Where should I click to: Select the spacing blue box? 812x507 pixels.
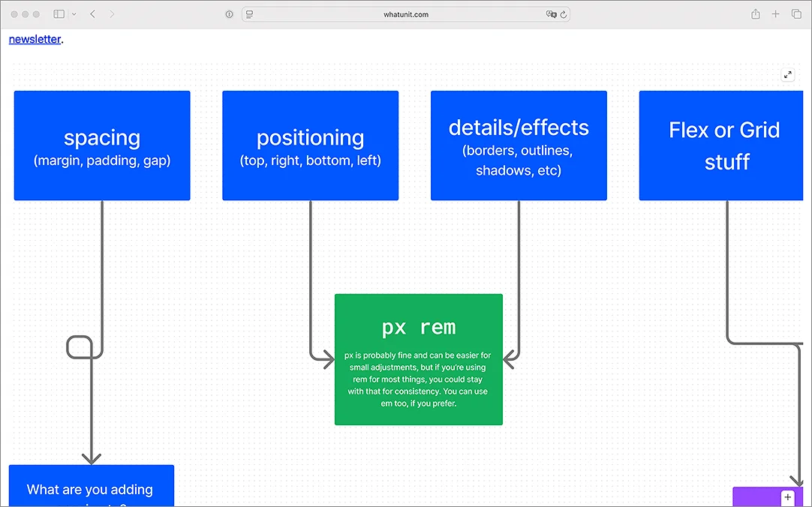click(102, 145)
